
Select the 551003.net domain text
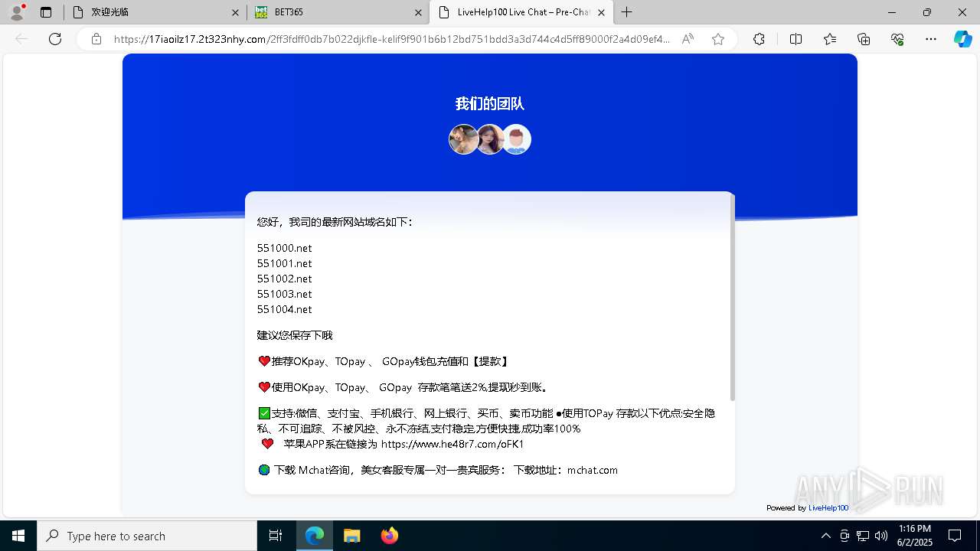coord(285,294)
